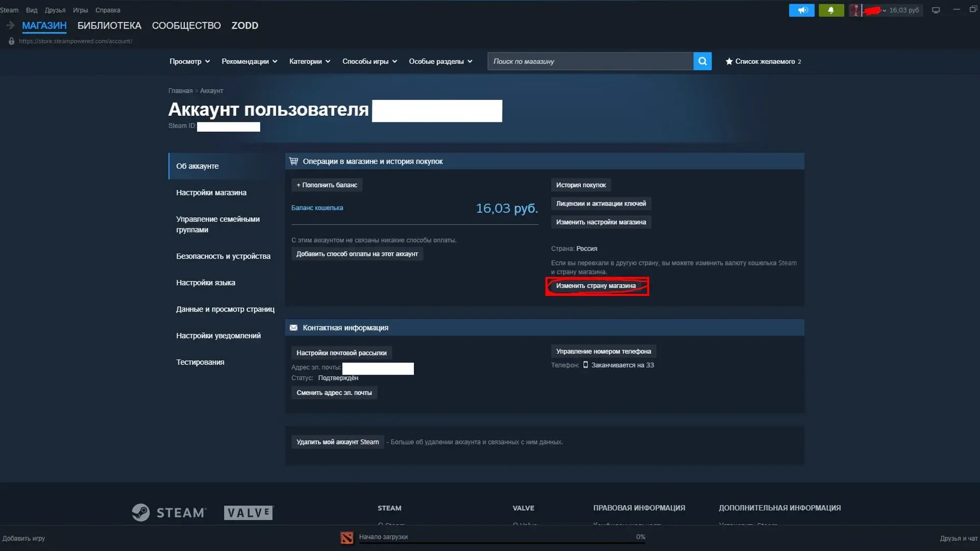Open Друзья и чат

[x=959, y=538]
